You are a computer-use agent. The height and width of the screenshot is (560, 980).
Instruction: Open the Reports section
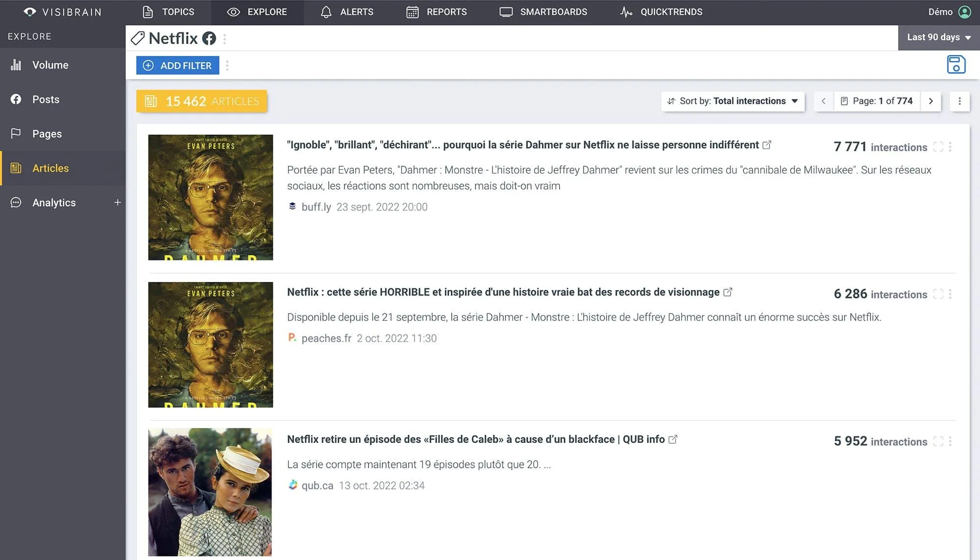pyautogui.click(x=437, y=12)
